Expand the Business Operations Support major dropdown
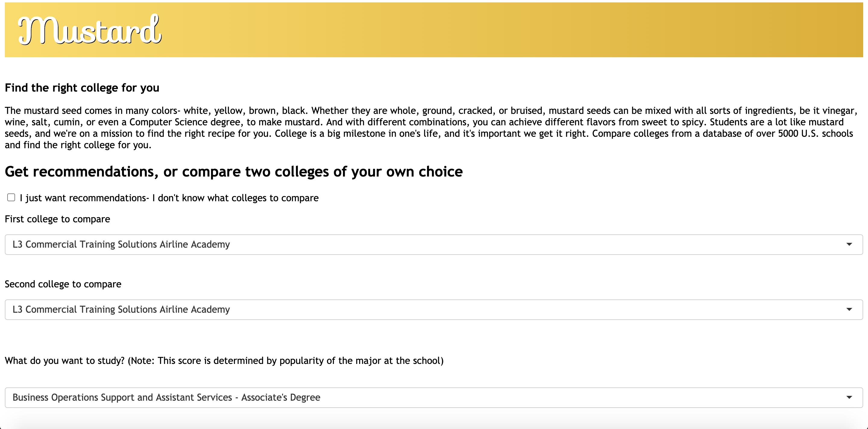868x429 pixels. pos(433,398)
